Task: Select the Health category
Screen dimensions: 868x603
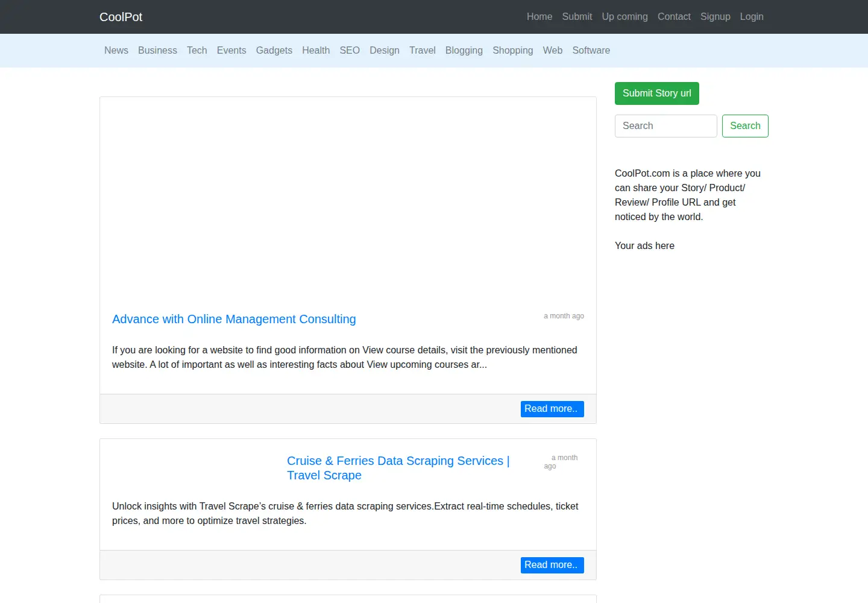Action: pyautogui.click(x=316, y=51)
